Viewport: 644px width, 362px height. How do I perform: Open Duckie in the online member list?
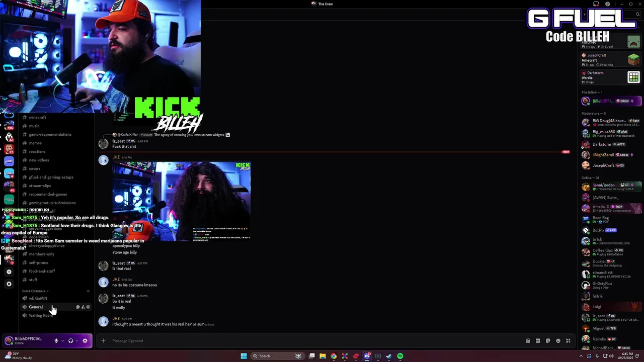[611, 263]
